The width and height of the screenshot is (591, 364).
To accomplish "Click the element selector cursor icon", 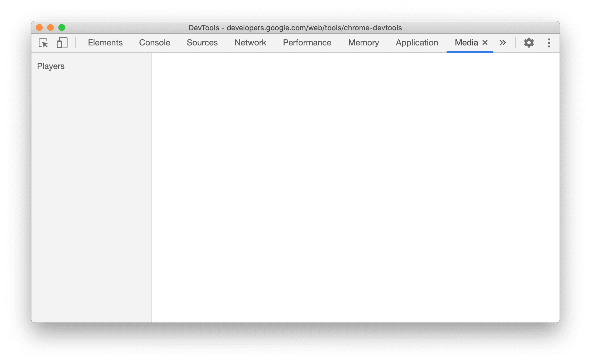I will point(43,43).
